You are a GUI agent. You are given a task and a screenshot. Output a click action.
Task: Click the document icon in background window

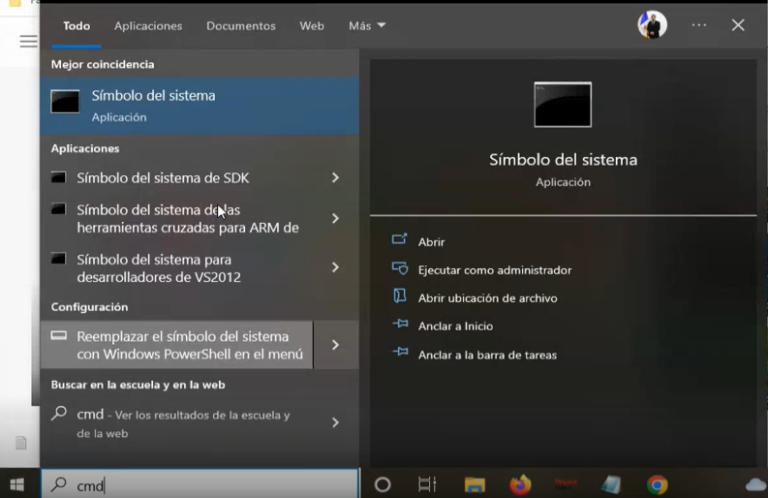click(x=21, y=443)
